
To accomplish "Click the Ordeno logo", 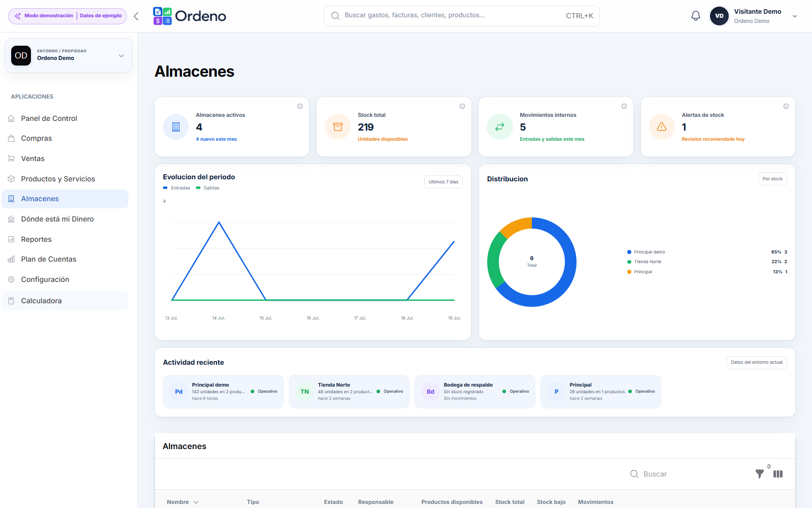I will pos(190,16).
